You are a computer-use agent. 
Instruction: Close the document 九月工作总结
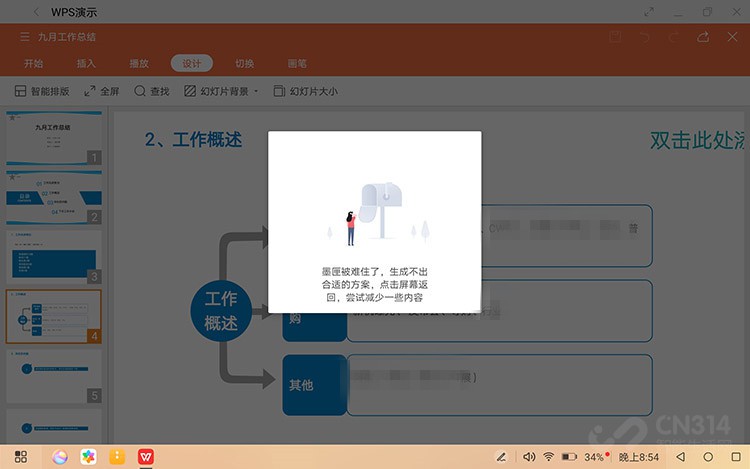tap(732, 37)
